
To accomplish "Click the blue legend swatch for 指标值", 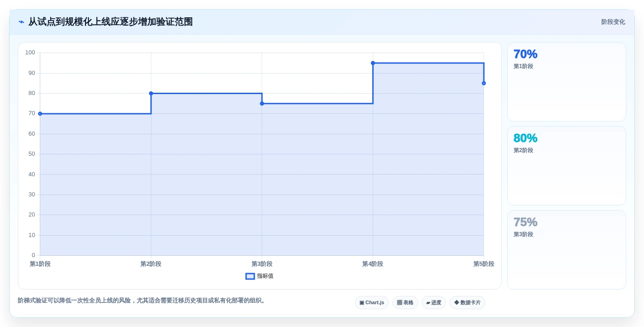I will pyautogui.click(x=250, y=276).
